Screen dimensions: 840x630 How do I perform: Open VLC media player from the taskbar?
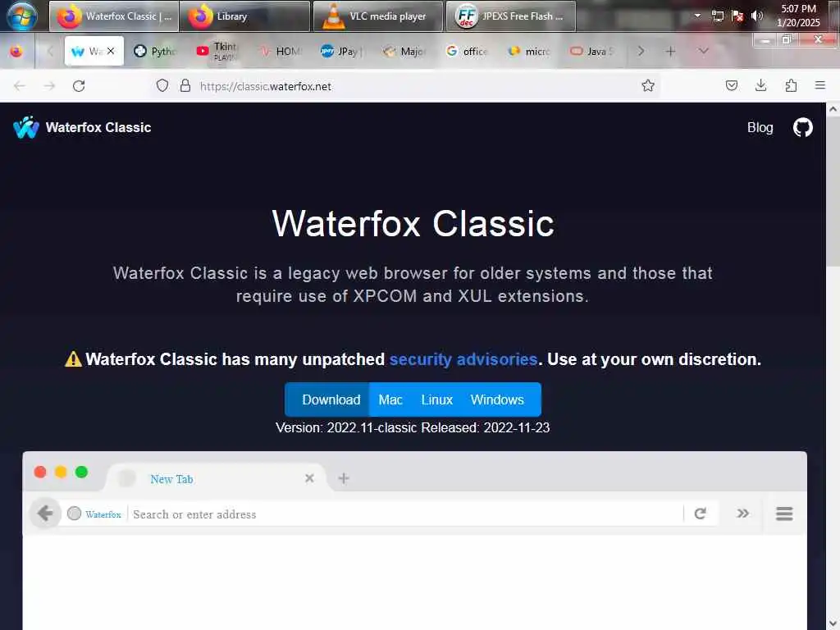pyautogui.click(x=377, y=16)
